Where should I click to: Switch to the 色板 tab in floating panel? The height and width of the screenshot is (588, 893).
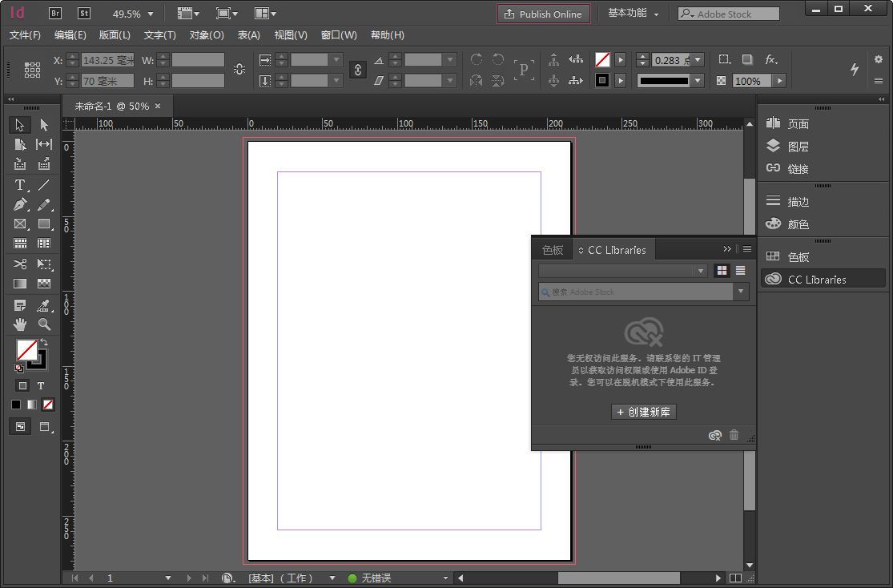click(x=553, y=250)
